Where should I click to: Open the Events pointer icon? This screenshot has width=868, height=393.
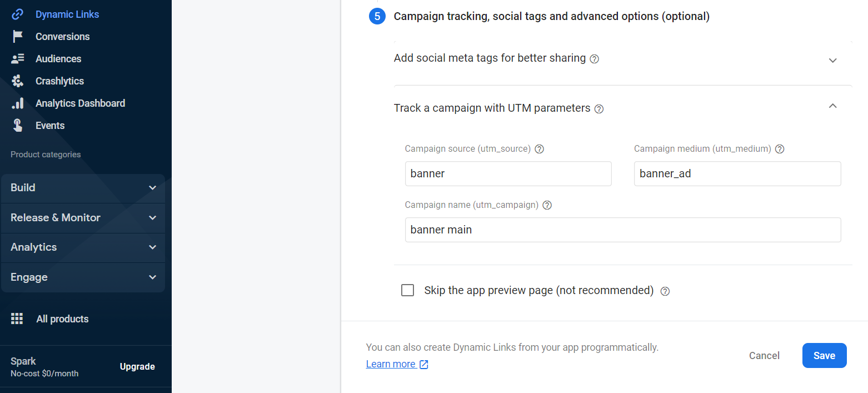click(18, 126)
